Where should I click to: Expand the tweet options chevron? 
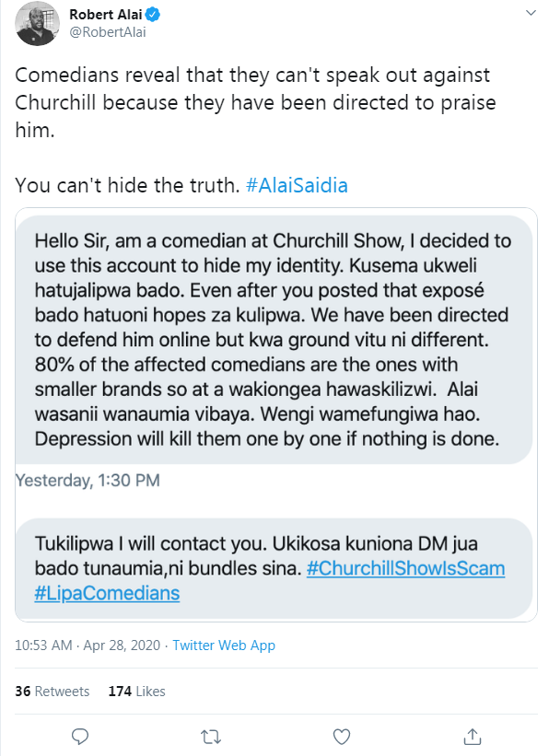(531, 13)
